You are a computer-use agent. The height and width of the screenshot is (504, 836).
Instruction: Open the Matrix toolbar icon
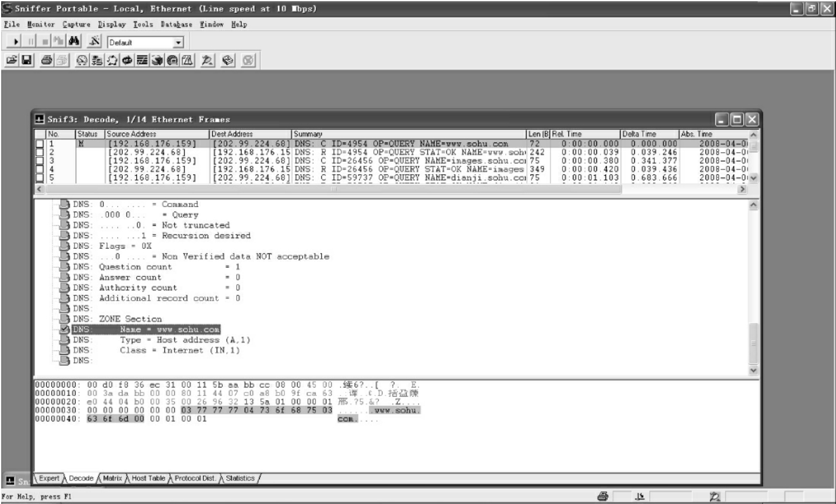click(x=112, y=60)
